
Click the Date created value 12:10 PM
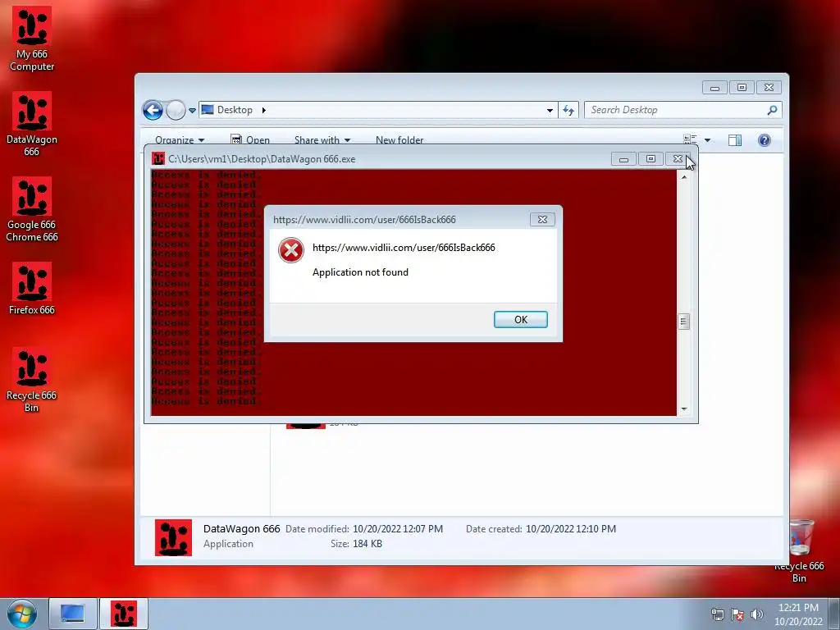point(571,529)
